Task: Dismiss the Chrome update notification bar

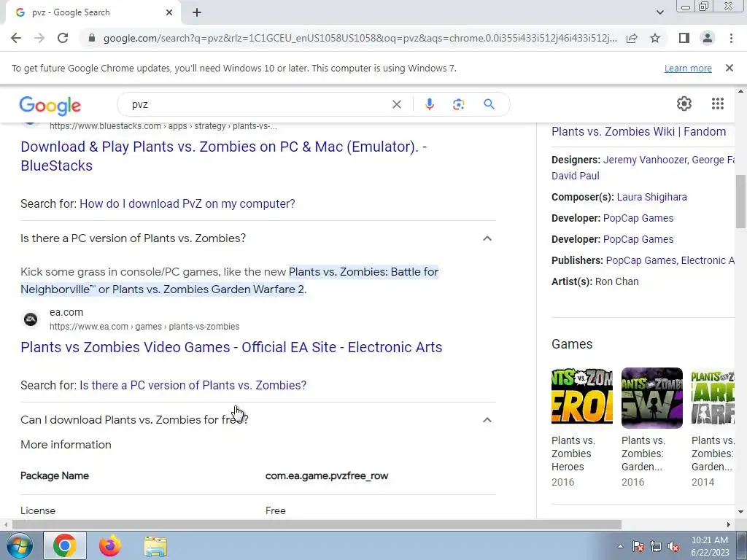Action: (x=729, y=68)
